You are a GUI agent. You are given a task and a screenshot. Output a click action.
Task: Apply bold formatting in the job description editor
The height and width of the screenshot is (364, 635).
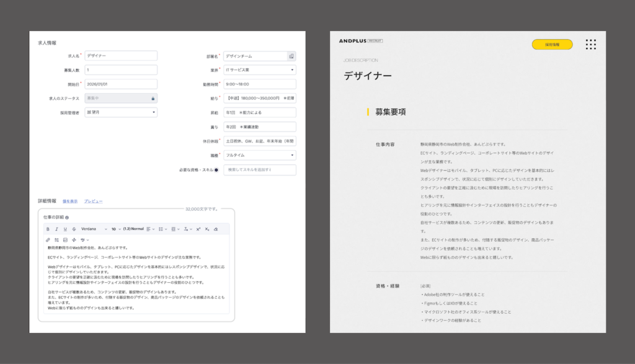click(x=48, y=228)
